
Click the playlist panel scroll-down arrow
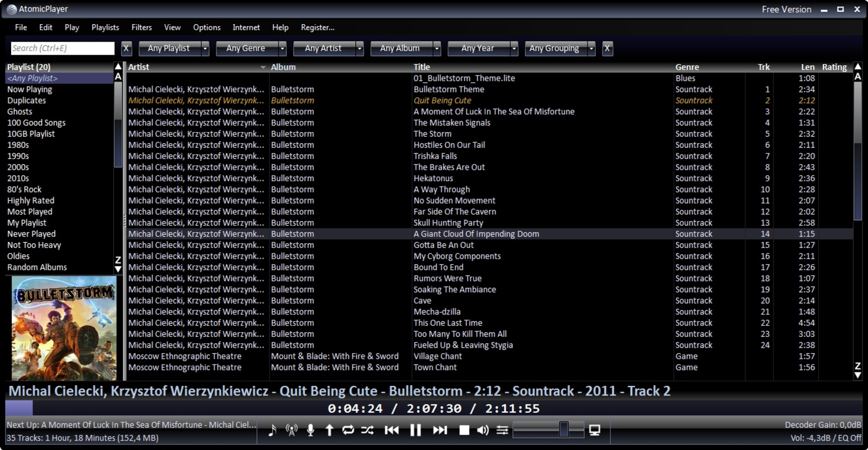coord(118,269)
